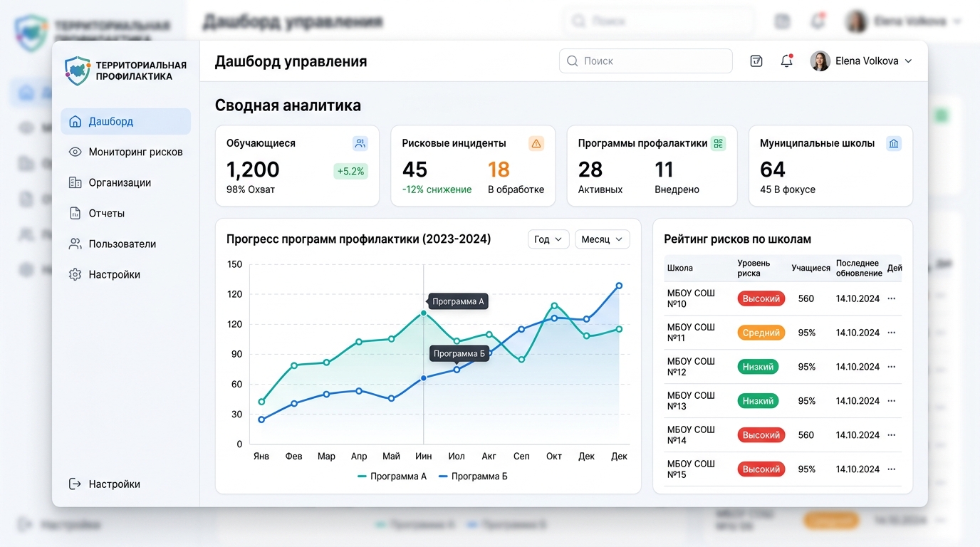Image resolution: width=980 pixels, height=547 pixels.
Task: Open Мониторинг рисков with the eye icon
Action: point(125,152)
